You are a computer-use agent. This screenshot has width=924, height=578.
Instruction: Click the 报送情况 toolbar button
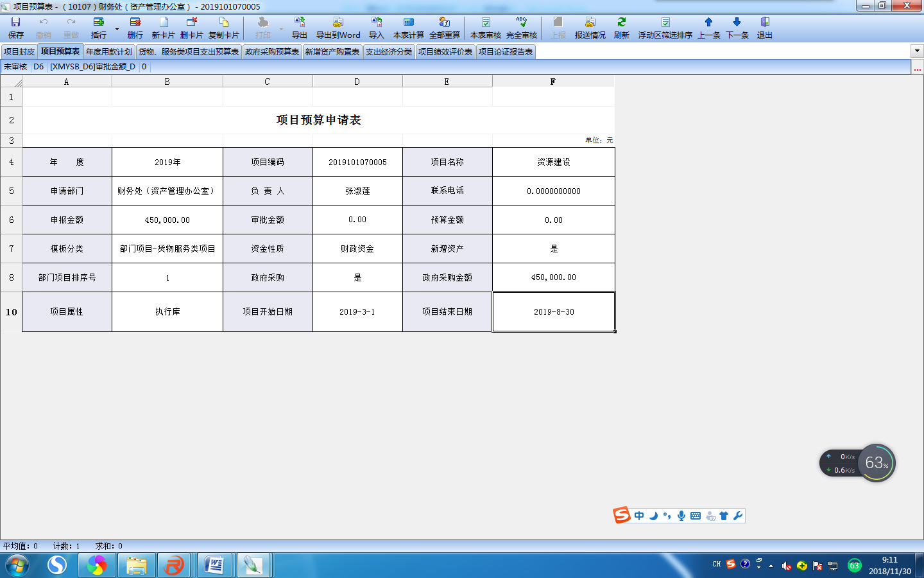[590, 28]
